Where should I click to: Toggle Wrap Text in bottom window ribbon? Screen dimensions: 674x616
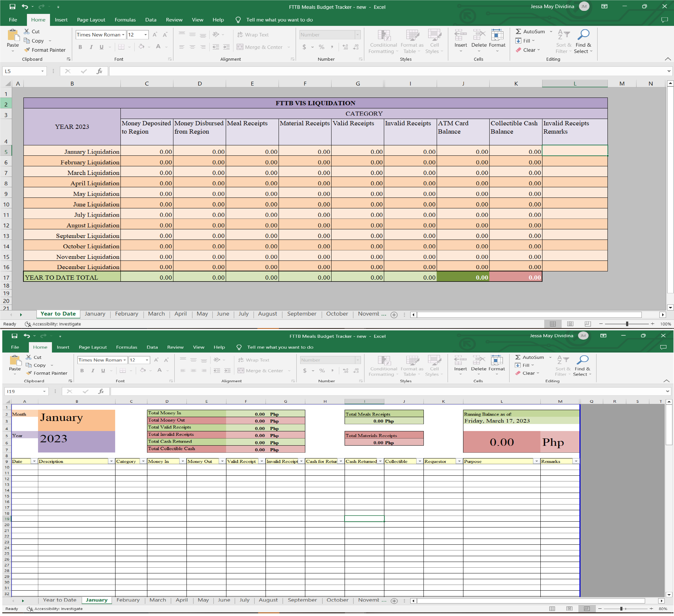253,360
